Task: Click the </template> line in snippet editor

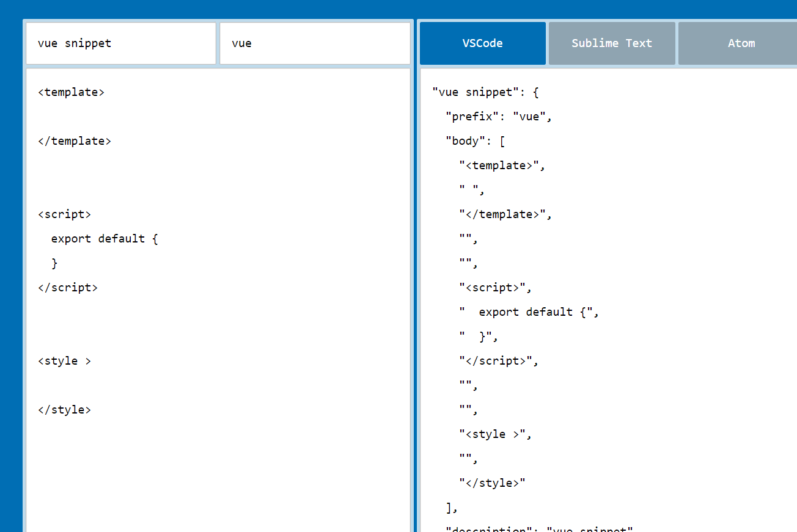Action: [75, 141]
